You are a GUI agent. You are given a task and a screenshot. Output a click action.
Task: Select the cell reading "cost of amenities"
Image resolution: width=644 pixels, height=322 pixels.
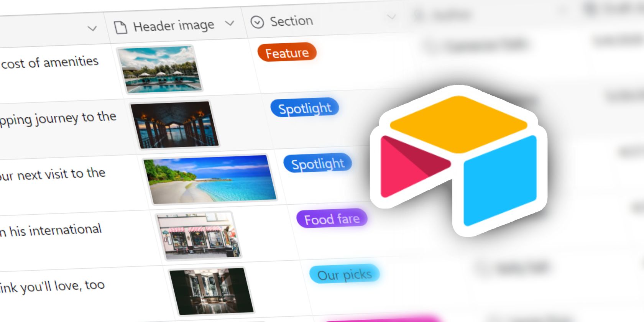pyautogui.click(x=50, y=62)
